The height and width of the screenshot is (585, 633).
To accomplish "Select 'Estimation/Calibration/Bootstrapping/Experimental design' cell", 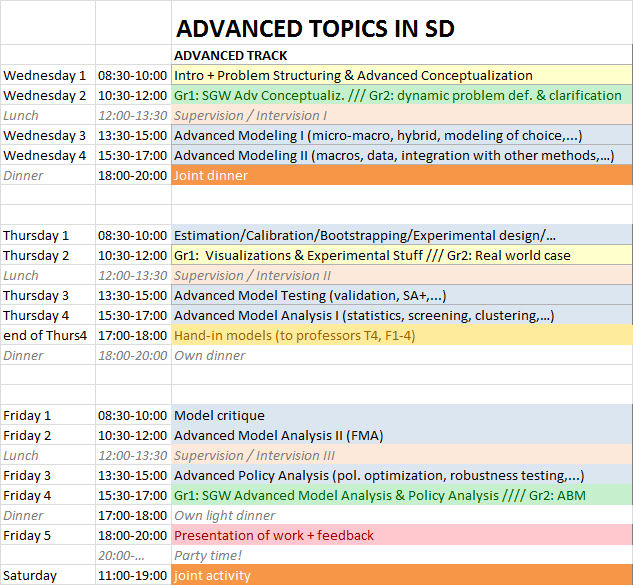I will [x=402, y=235].
